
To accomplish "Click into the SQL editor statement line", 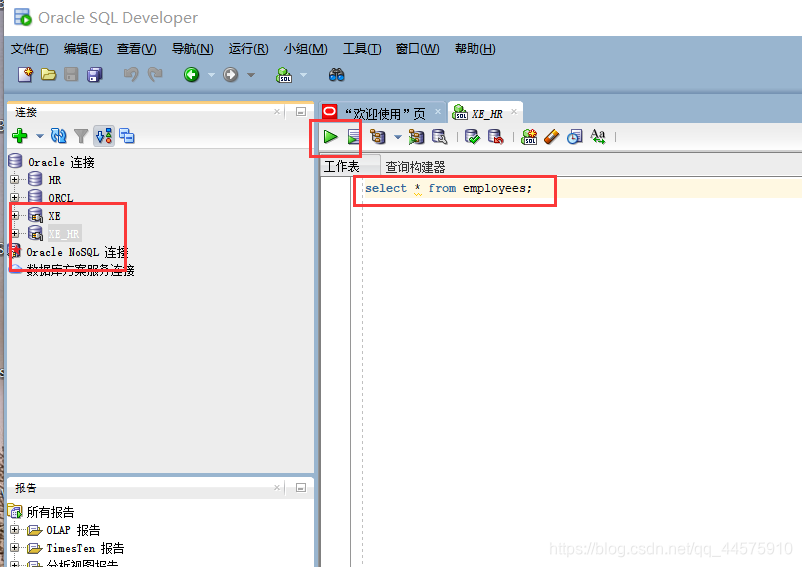I will (x=448, y=188).
